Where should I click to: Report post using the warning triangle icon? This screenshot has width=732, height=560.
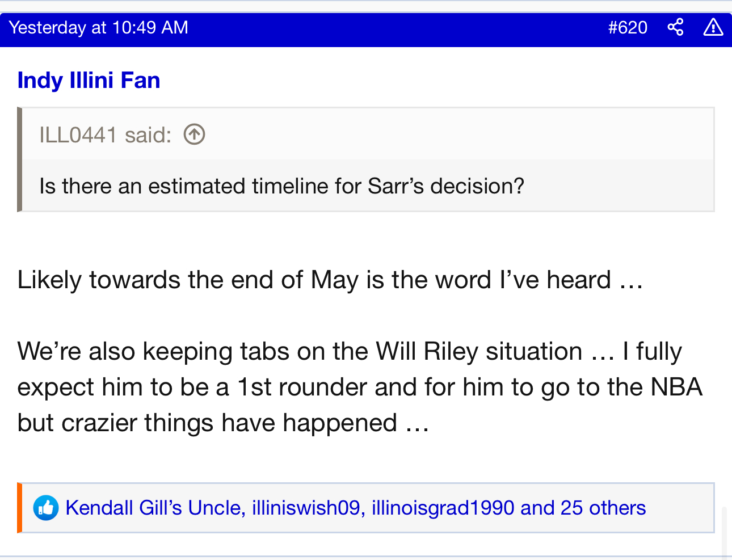(713, 27)
